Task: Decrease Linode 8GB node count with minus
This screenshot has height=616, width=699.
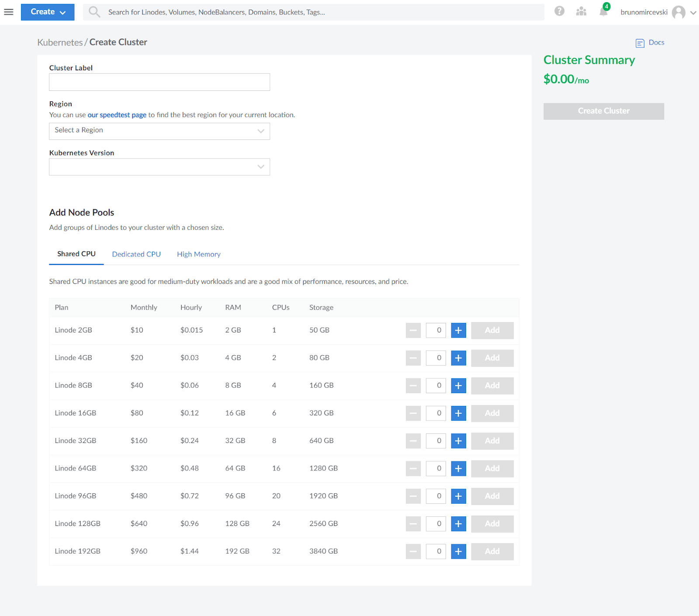Action: [413, 385]
